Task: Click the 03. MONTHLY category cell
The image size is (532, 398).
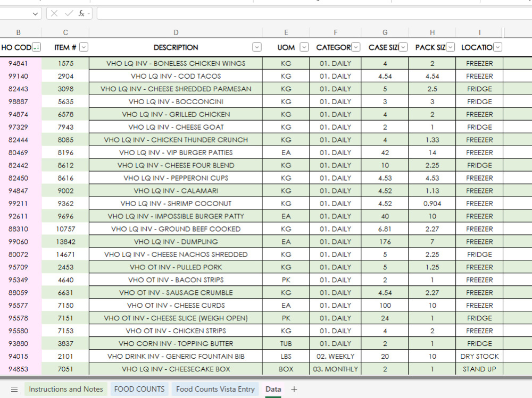Action: coord(336,369)
